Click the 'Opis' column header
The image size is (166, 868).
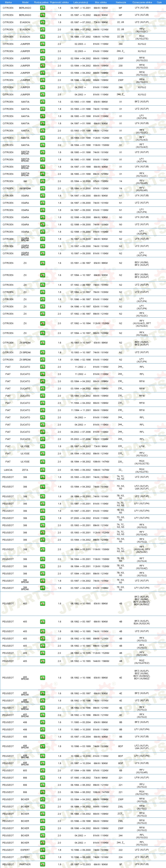(159, 2)
